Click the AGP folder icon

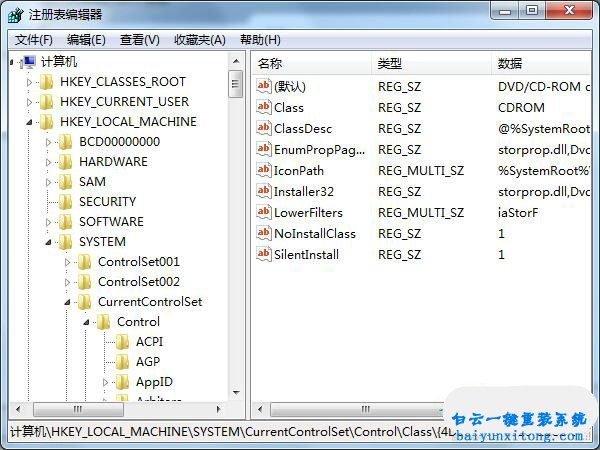point(122,362)
